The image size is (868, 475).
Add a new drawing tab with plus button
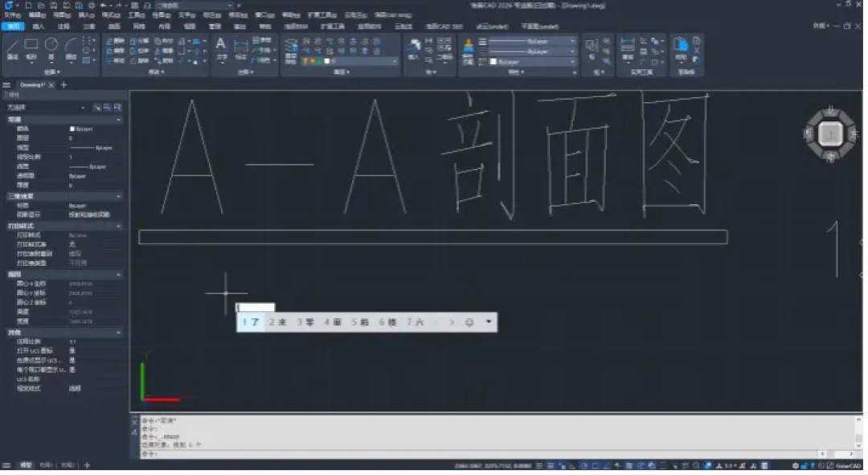coord(63,85)
